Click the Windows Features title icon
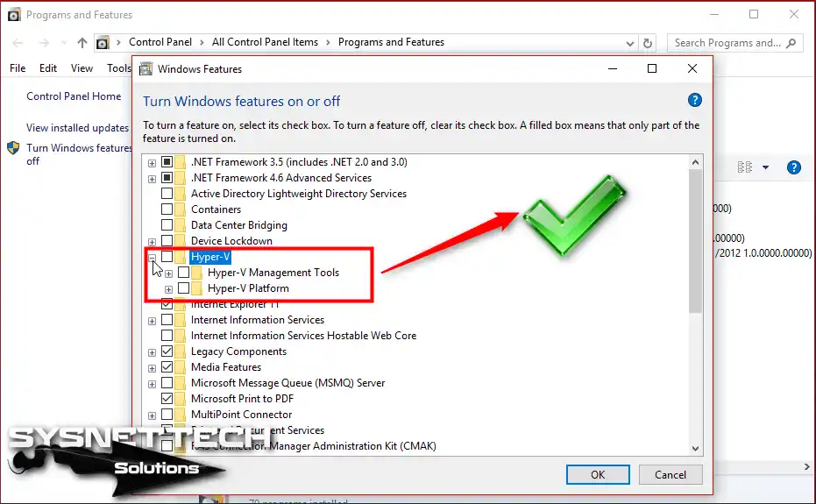 [x=146, y=68]
